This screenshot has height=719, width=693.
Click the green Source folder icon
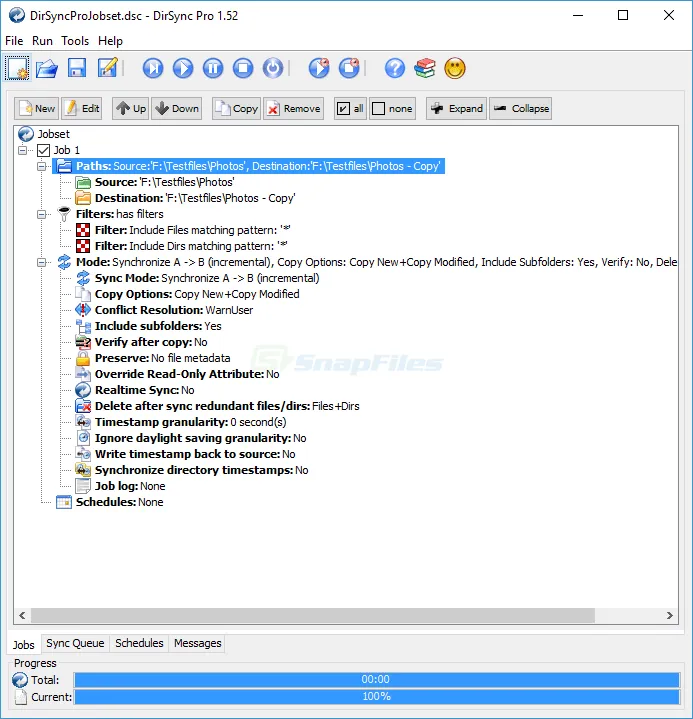(x=83, y=183)
